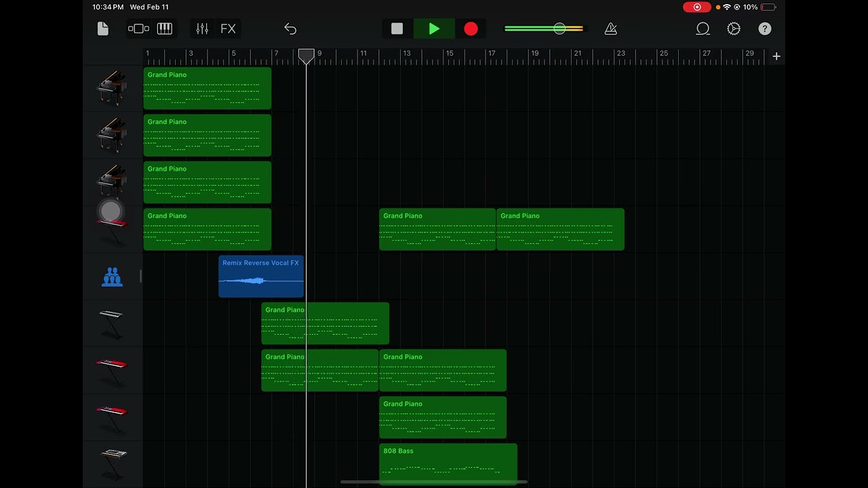Select the 808 Bass region
Screen dimensions: 868x488
(448, 464)
